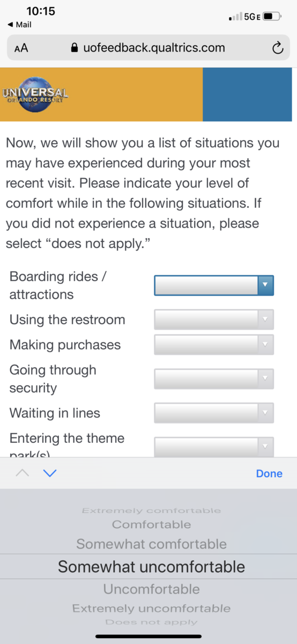
Task: Tap the Safari reload page icon
Action: pyautogui.click(x=277, y=48)
